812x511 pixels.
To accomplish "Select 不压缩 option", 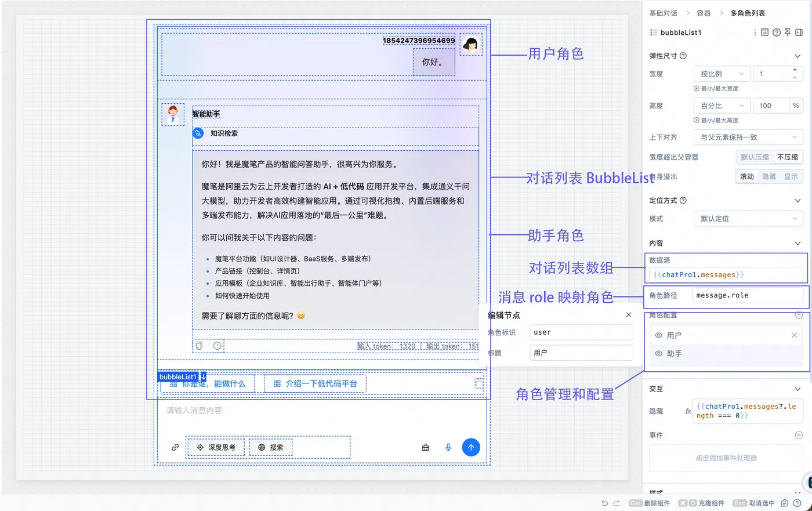I will tap(787, 157).
